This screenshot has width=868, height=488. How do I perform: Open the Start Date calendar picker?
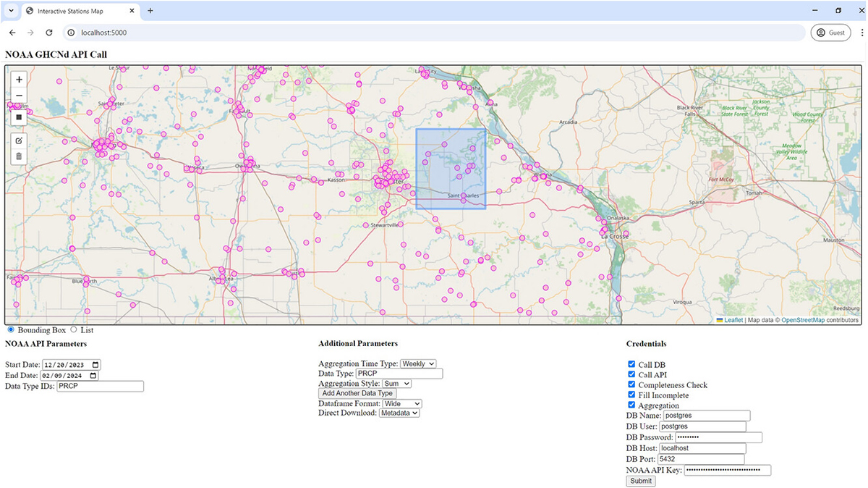click(x=95, y=364)
